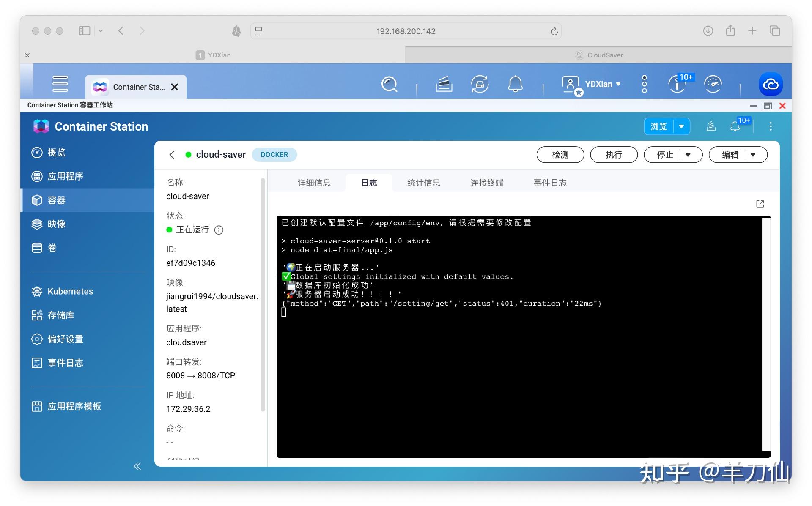This screenshot has height=506, width=812.
Task: Show running status info tooltip
Action: pyautogui.click(x=219, y=230)
